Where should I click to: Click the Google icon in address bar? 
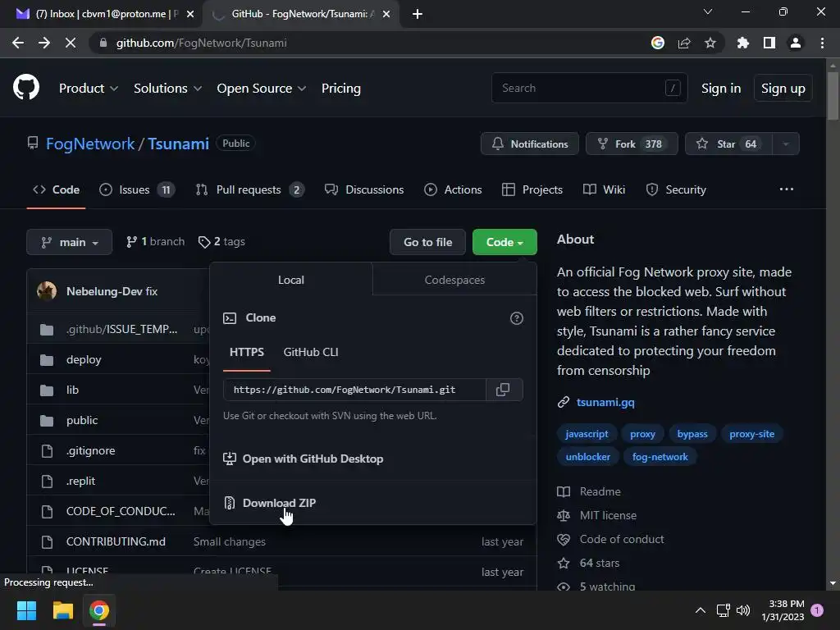tap(658, 43)
